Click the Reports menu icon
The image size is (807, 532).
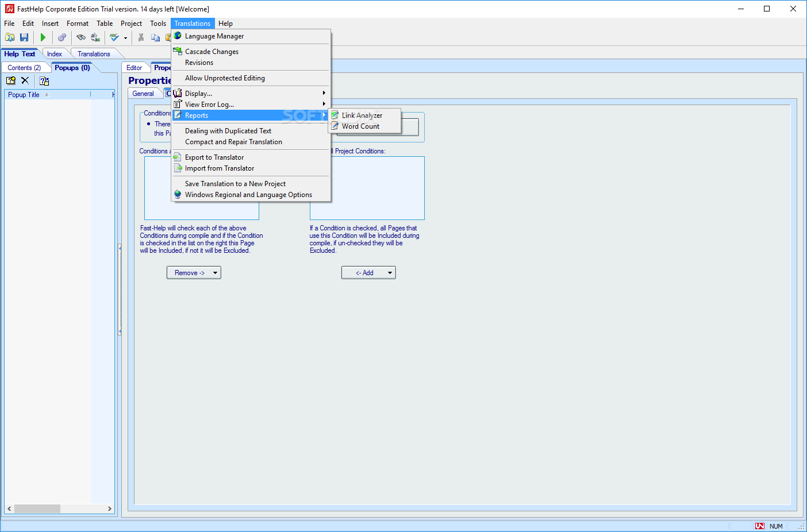point(178,115)
